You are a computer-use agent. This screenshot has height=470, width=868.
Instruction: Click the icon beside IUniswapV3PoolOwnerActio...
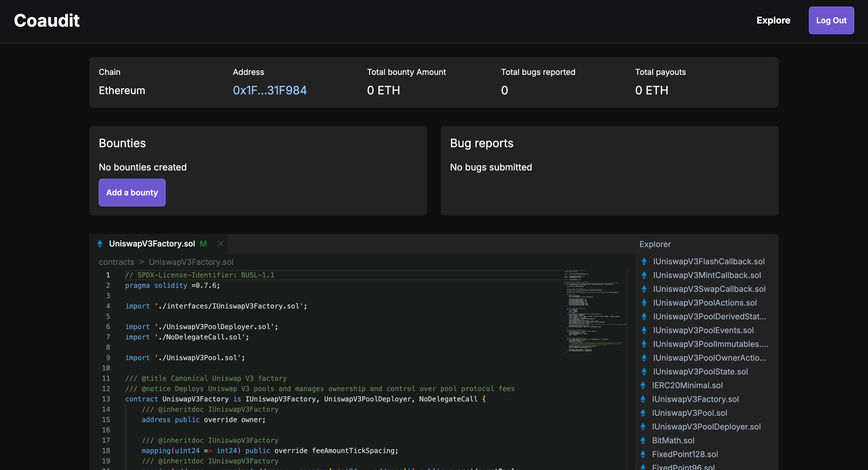click(x=644, y=358)
